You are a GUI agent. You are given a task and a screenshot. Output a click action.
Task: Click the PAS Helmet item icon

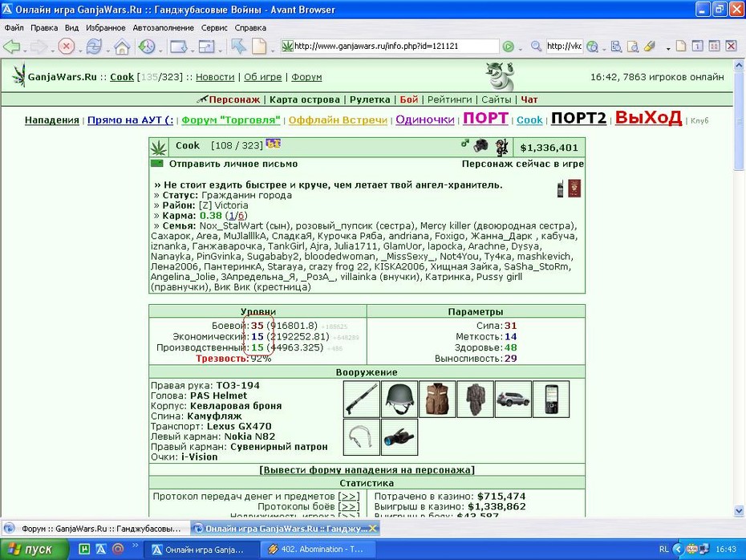[399, 400]
